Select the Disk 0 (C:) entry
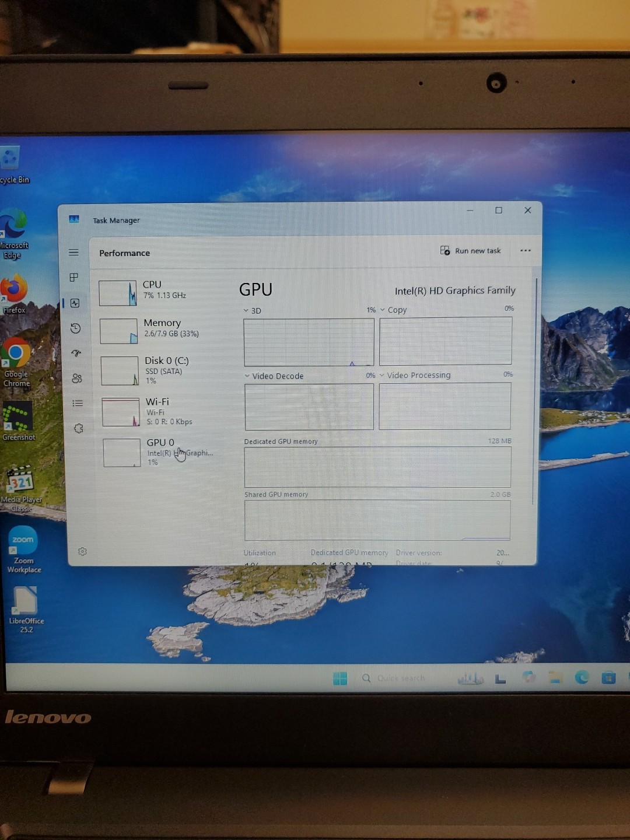Image resolution: width=630 pixels, height=840 pixels. point(160,370)
